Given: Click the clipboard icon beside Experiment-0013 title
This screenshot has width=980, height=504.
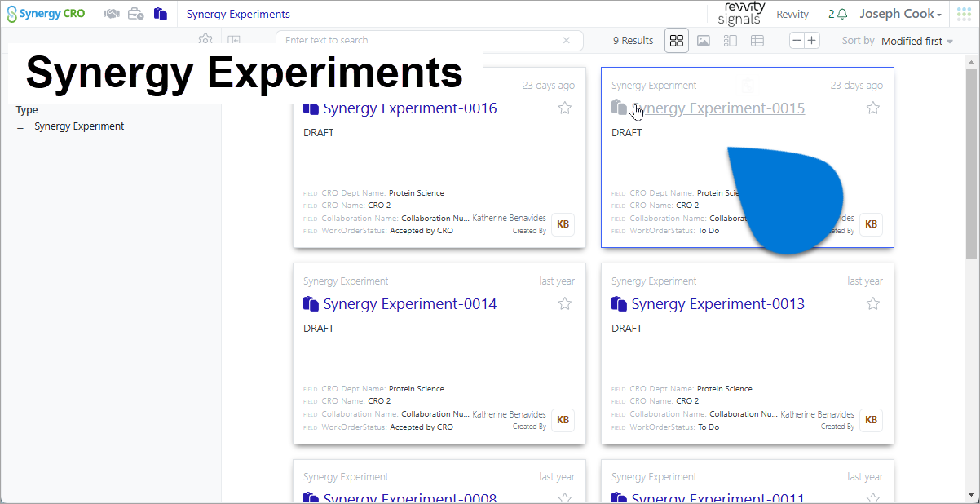Looking at the screenshot, I should (619, 304).
